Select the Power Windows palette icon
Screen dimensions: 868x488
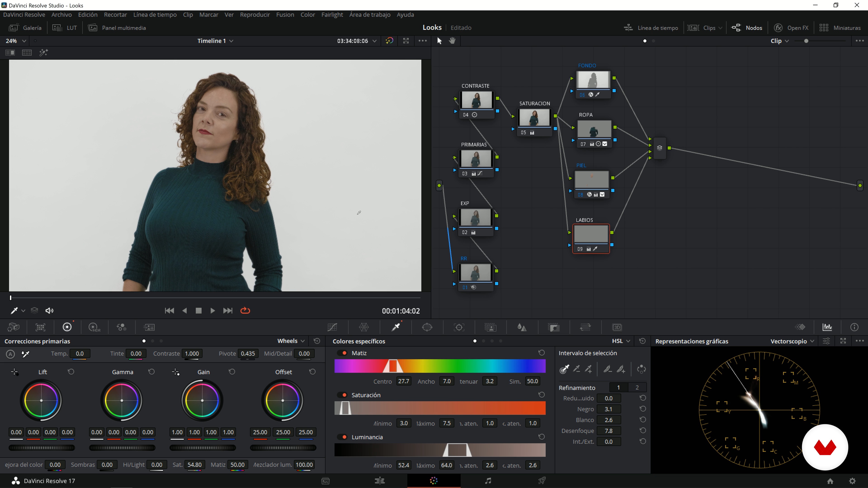coord(427,327)
